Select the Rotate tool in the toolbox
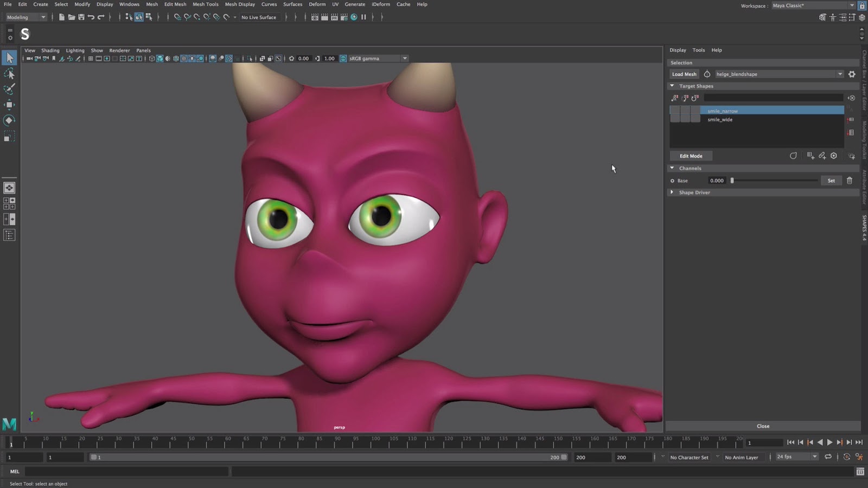 point(9,120)
